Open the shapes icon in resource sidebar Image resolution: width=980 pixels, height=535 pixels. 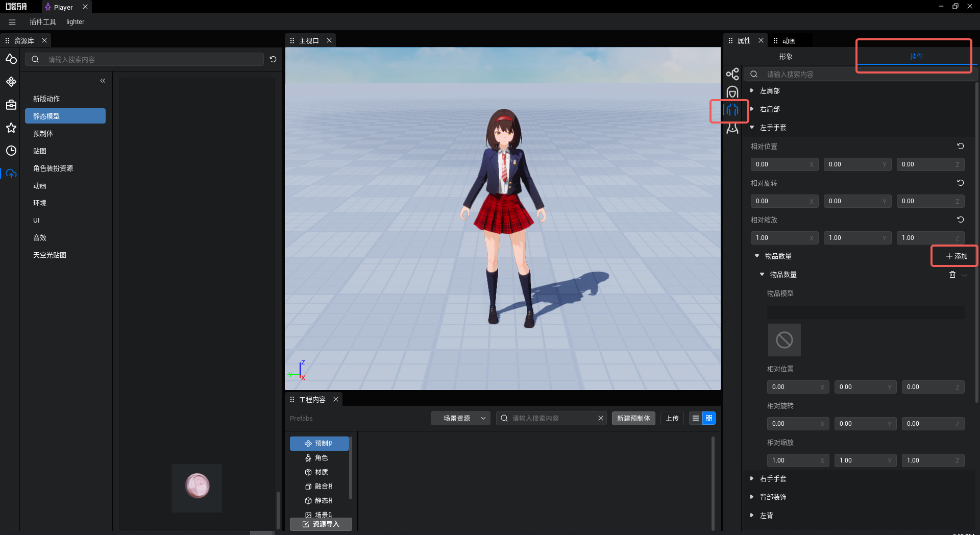pos(11,59)
